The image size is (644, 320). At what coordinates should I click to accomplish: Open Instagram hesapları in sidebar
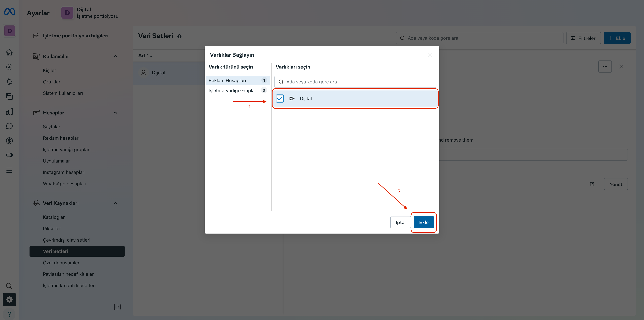pos(64,172)
